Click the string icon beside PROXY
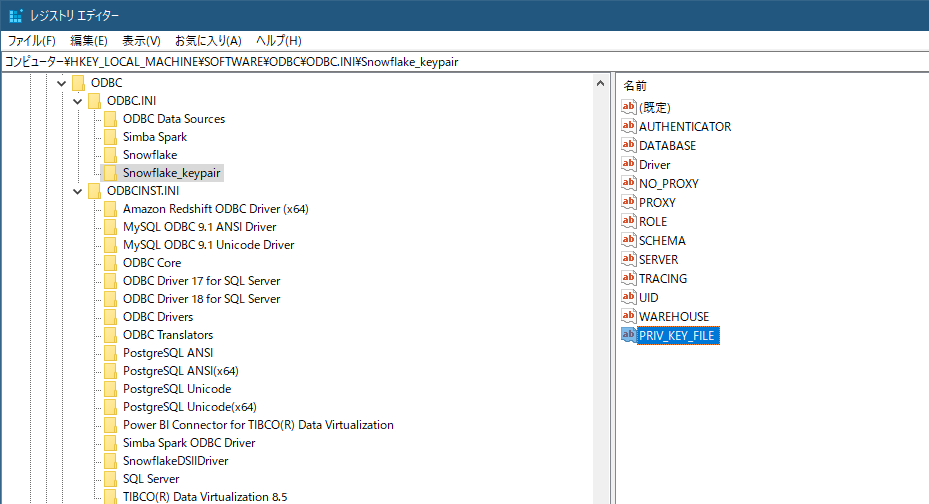Screen dimensions: 929x504 pos(629,202)
